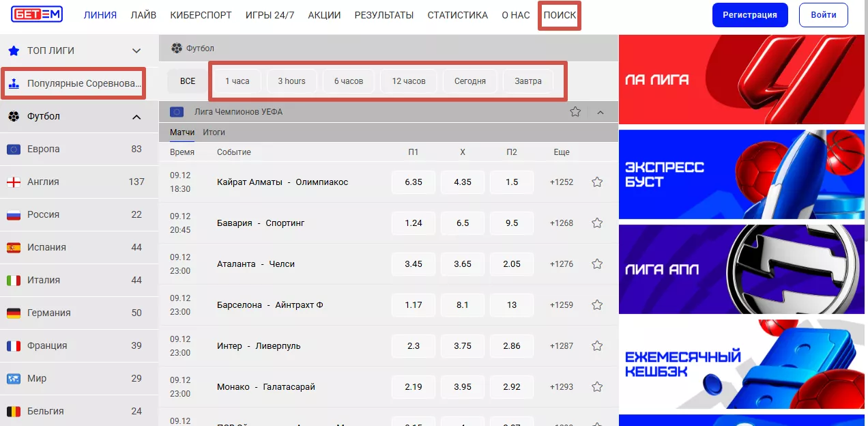Image resolution: width=868 pixels, height=426 pixels.
Task: Favorite the Кайрат Алматы - Олимпиакос match
Action: [597, 182]
